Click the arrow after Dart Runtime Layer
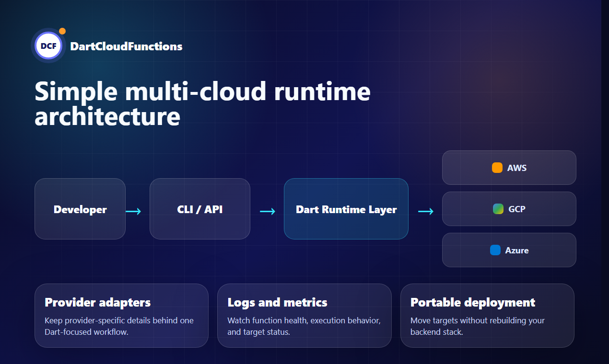 426,211
